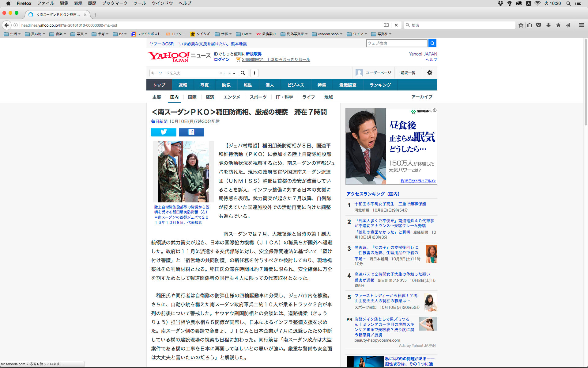Stop page loading with the X button

coord(396,25)
